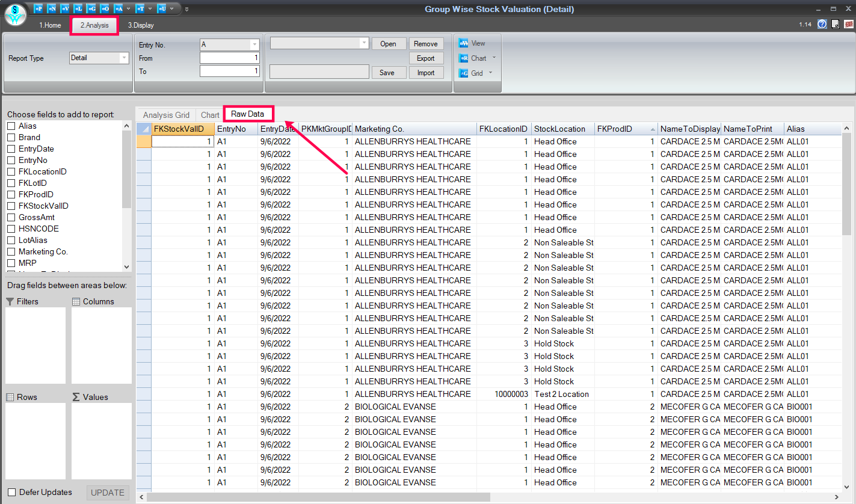
Task: Click the P quick access icon
Action: [x=38, y=8]
